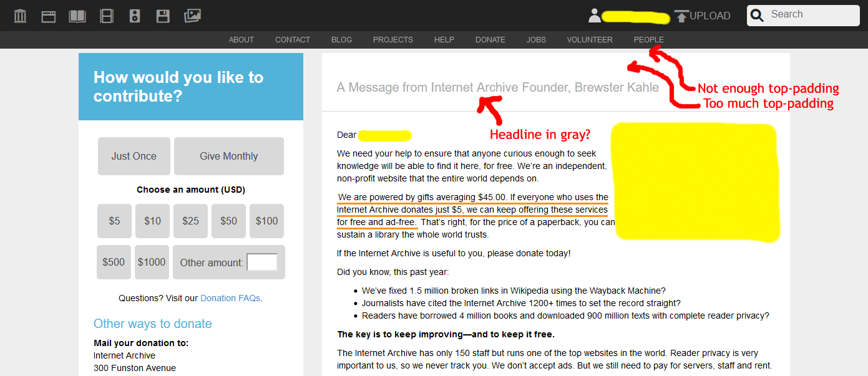
Task: Click the user account avatar icon
Action: 594,16
